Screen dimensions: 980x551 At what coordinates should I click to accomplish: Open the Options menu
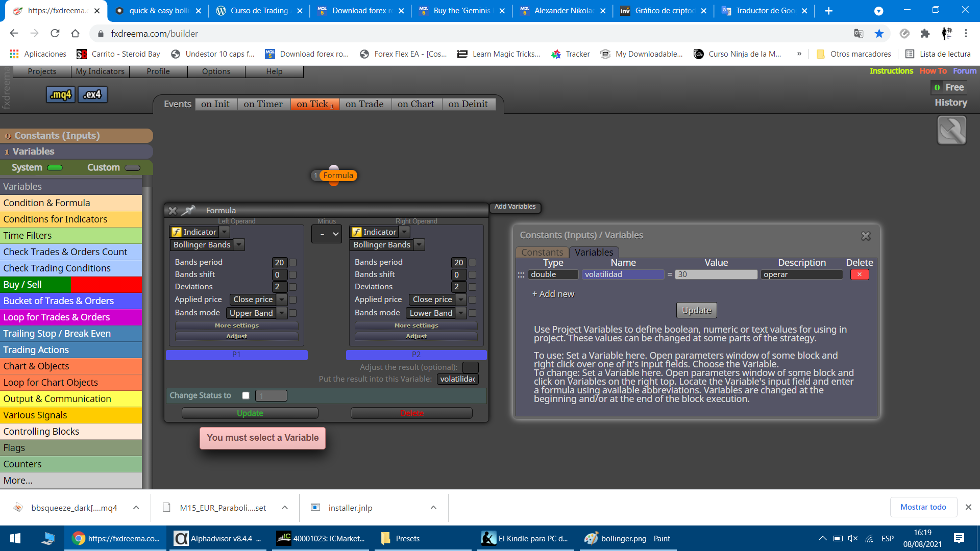[x=216, y=71]
